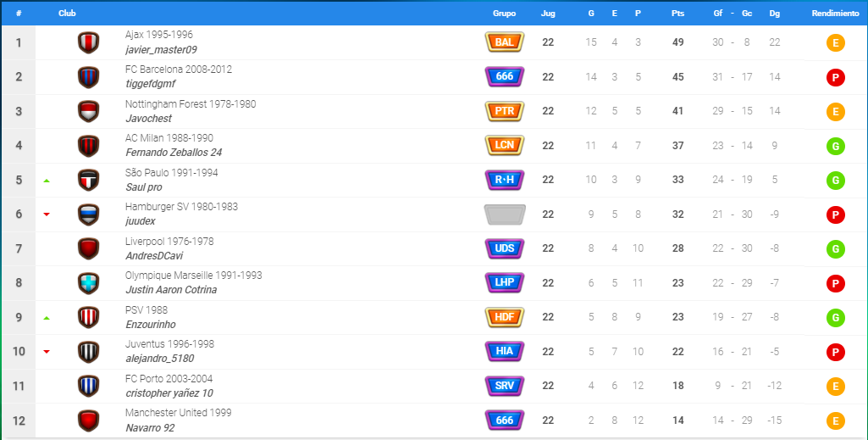Select the Liverpool 1976-1978 table row
This screenshot has height=440, width=868.
point(434,248)
